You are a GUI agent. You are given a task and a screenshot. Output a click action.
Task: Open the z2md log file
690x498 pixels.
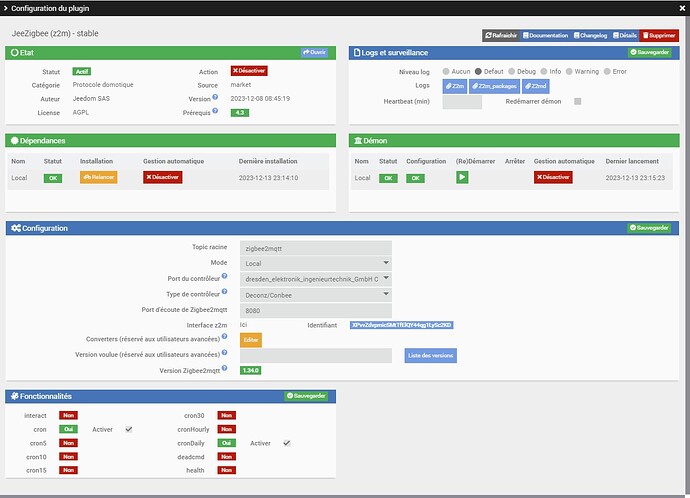536,86
